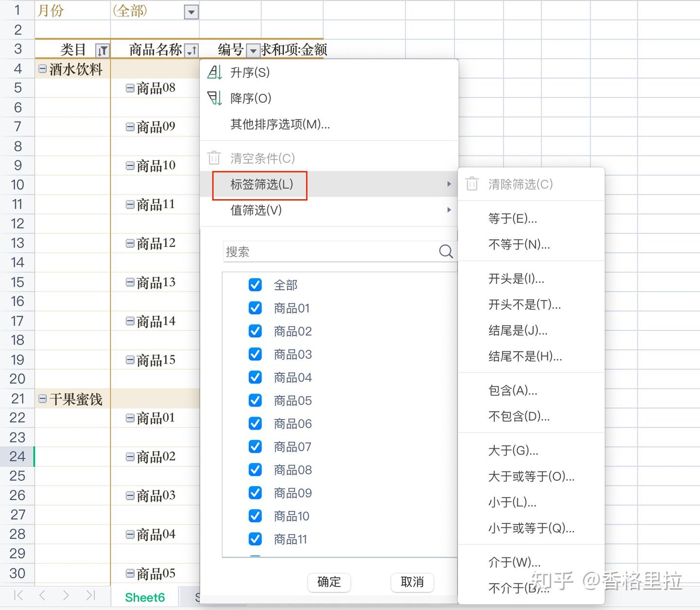Image resolution: width=700 pixels, height=610 pixels.
Task: Select 升序(S) sort option
Action: click(329, 72)
